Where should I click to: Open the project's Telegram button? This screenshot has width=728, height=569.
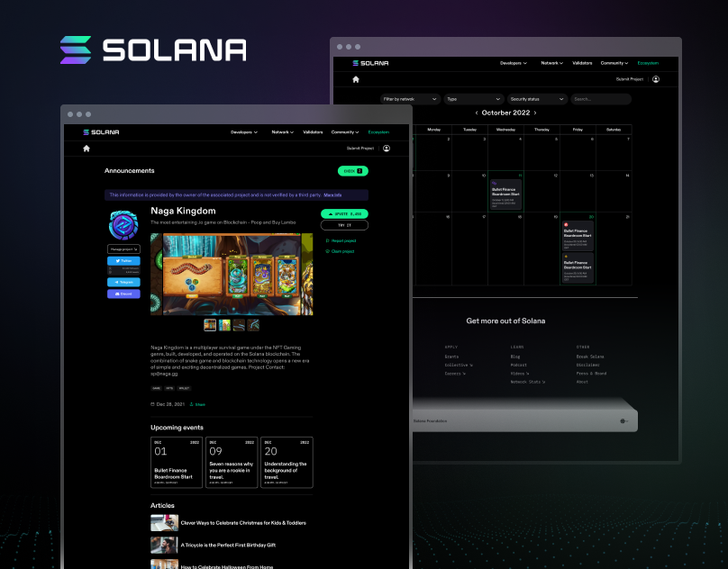[123, 282]
